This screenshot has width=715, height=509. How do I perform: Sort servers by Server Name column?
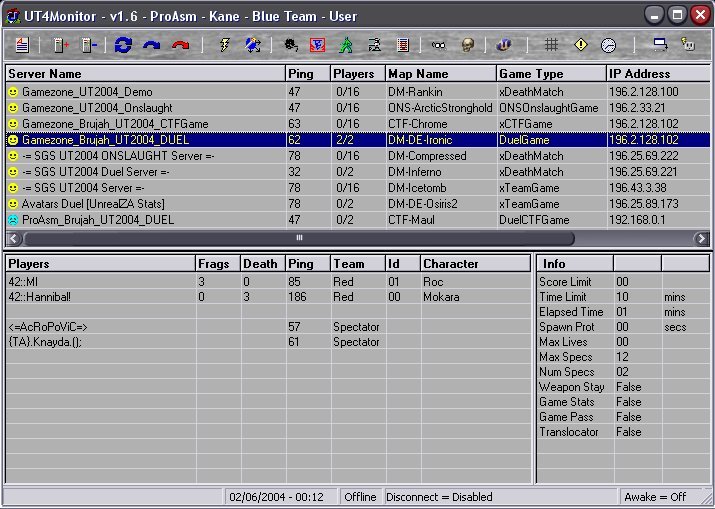click(x=145, y=74)
